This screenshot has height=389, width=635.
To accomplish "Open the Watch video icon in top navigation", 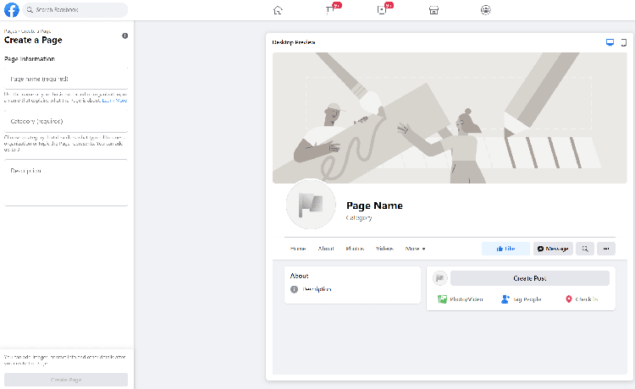I will click(x=382, y=10).
